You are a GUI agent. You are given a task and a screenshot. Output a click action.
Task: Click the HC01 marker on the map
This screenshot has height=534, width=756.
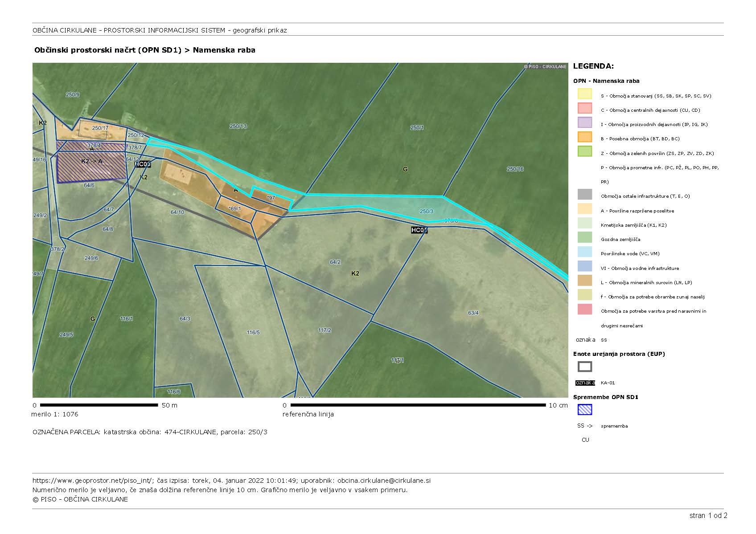click(x=419, y=230)
